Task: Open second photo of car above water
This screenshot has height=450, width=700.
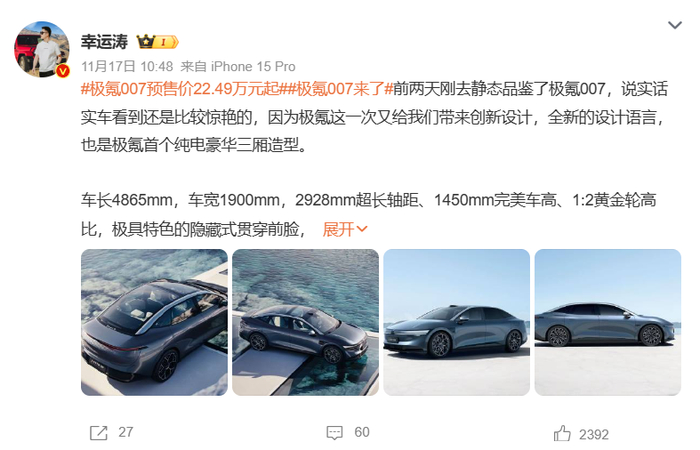Action: coord(305,322)
